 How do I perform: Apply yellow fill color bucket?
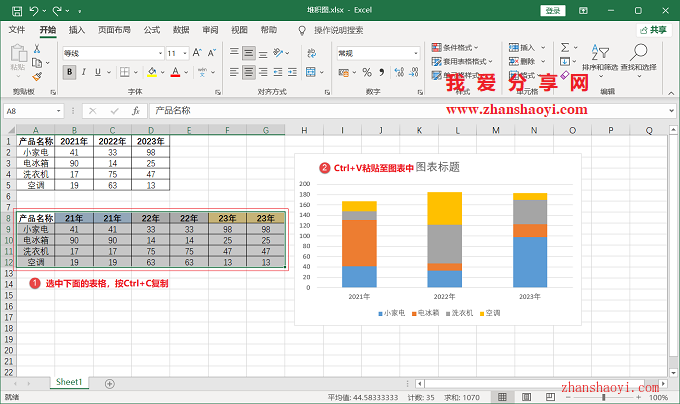pos(152,72)
